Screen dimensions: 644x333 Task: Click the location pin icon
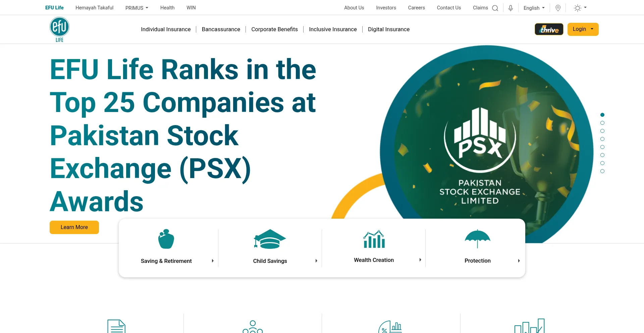(x=558, y=8)
